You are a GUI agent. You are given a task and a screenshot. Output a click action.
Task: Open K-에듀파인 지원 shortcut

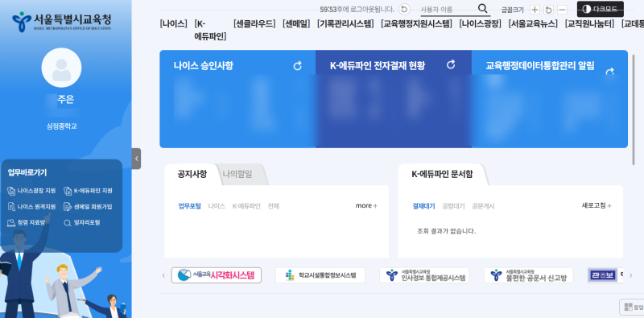tap(88, 191)
